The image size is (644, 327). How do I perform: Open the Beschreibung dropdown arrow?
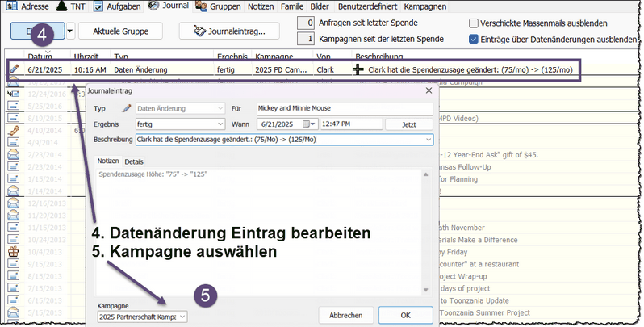(x=429, y=140)
